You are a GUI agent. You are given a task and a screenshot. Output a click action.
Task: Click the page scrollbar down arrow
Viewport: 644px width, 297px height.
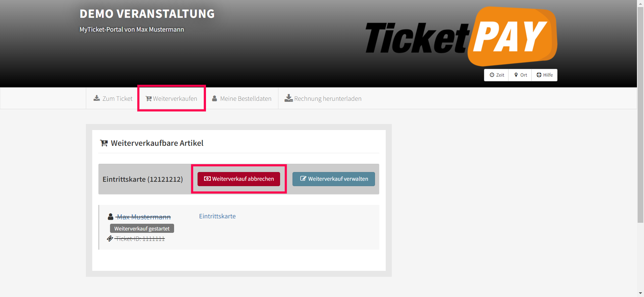tap(640, 293)
